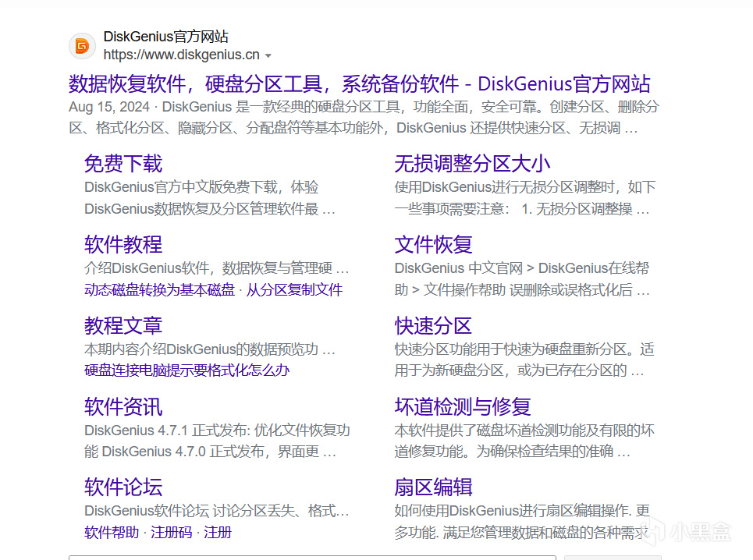Follow the 软件帮助 sub-link
The image size is (753, 560).
click(x=112, y=532)
